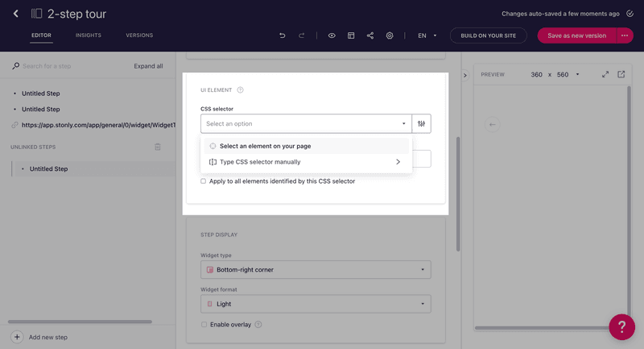The image size is (644, 349).
Task: Open the settings gear icon
Action: (390, 35)
